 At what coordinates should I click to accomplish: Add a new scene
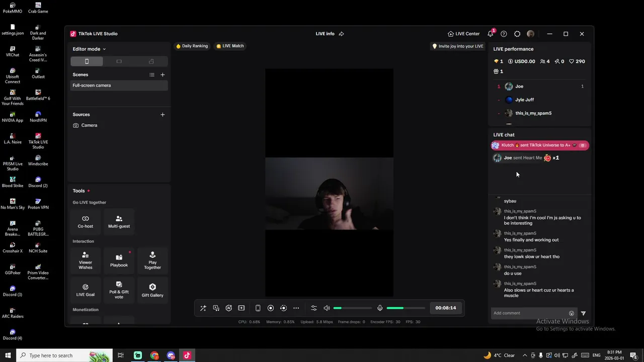pyautogui.click(x=163, y=75)
